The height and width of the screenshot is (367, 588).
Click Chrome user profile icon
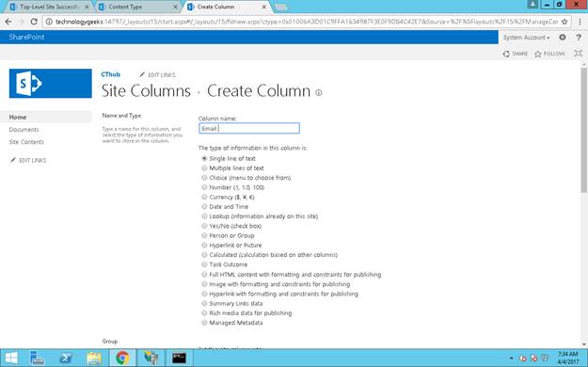(x=532, y=4)
